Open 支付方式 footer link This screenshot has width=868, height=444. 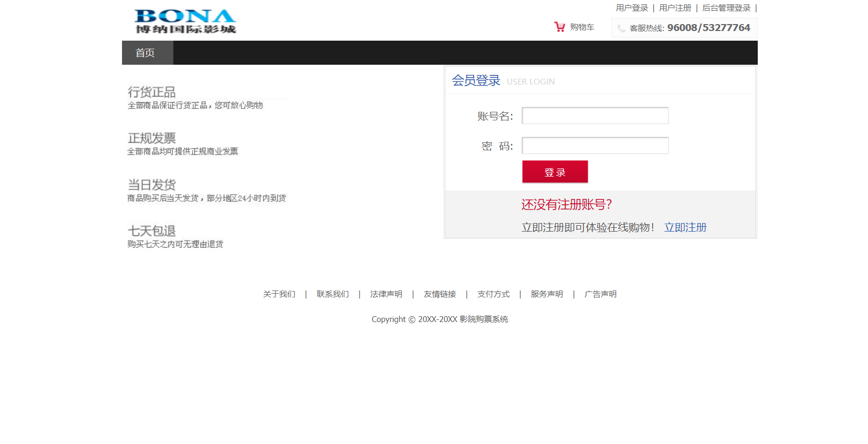point(493,294)
